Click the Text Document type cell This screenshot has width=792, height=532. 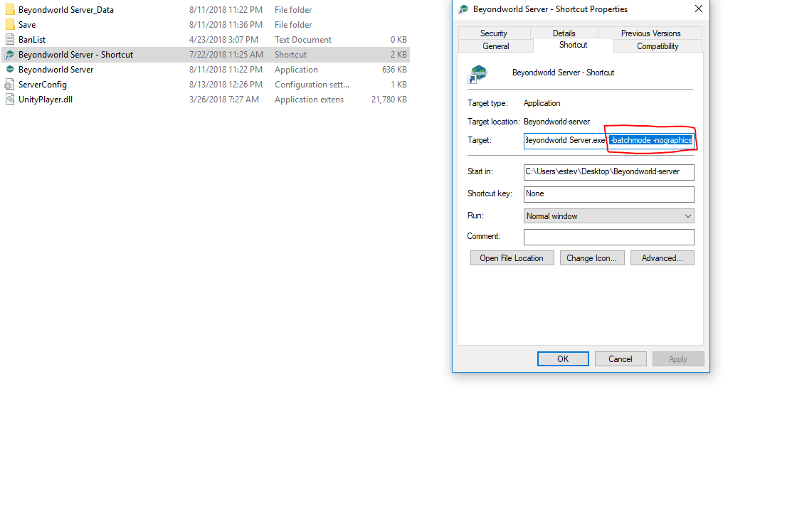pos(303,39)
